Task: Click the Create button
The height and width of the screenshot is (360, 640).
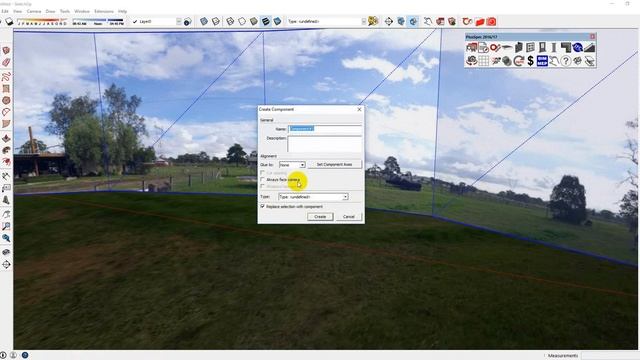Action: [320, 217]
